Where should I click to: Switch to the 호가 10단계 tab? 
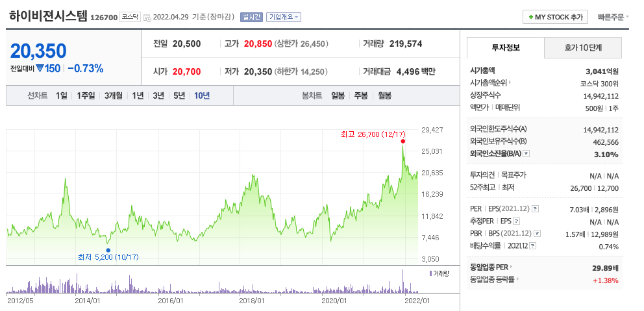[583, 47]
